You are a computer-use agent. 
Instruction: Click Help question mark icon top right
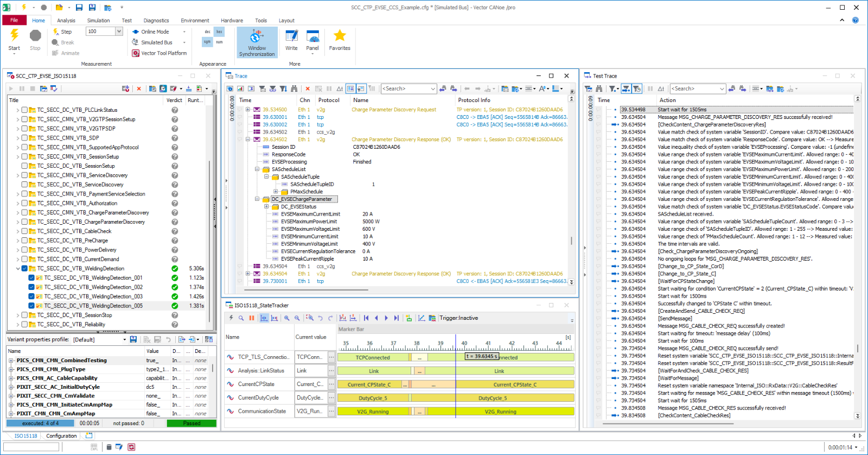(x=856, y=20)
